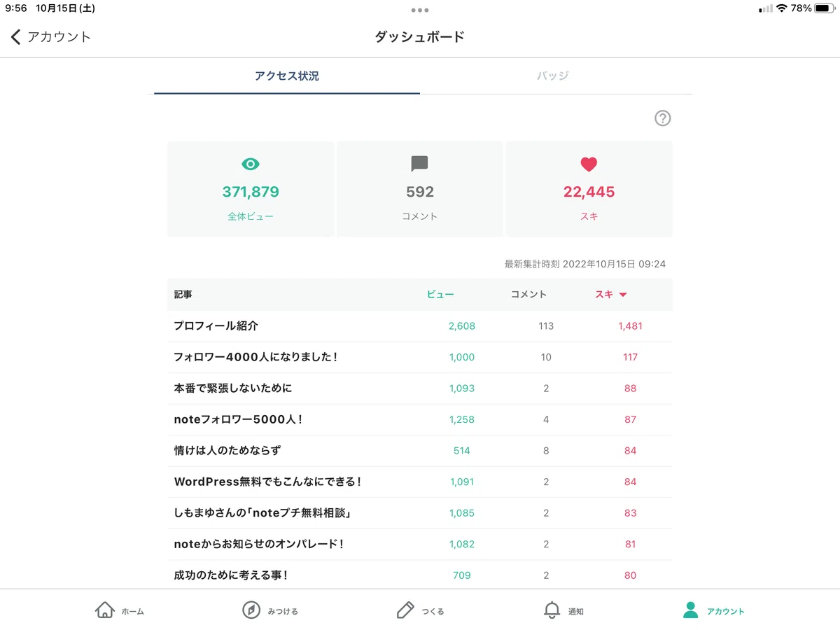Click view count 2,608
840x630 pixels.
coord(462,325)
